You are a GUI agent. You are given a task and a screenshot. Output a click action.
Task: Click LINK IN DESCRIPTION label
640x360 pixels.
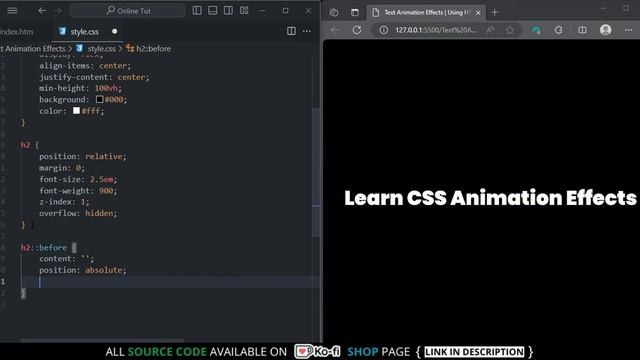[x=474, y=352]
